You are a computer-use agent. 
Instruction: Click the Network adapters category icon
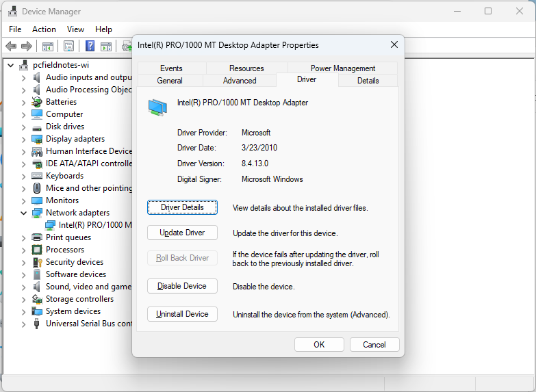(36, 213)
